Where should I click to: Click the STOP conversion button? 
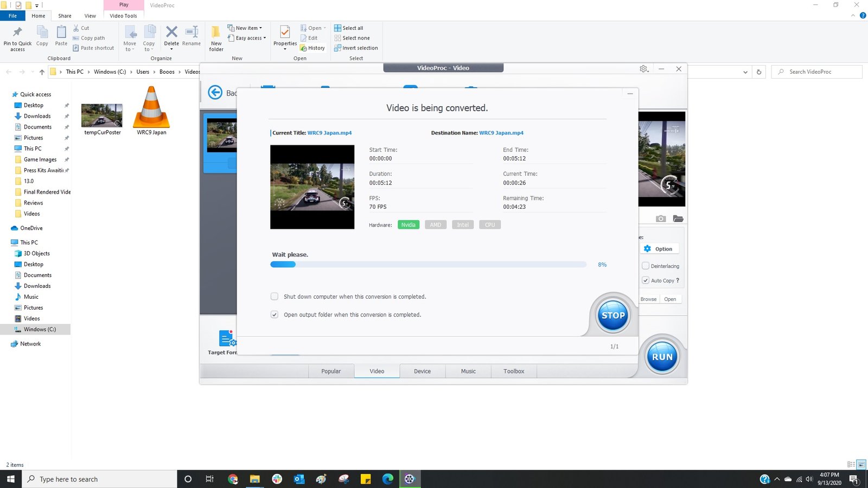613,315
